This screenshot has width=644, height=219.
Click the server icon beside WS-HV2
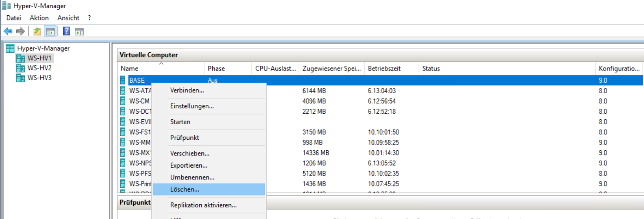click(20, 68)
